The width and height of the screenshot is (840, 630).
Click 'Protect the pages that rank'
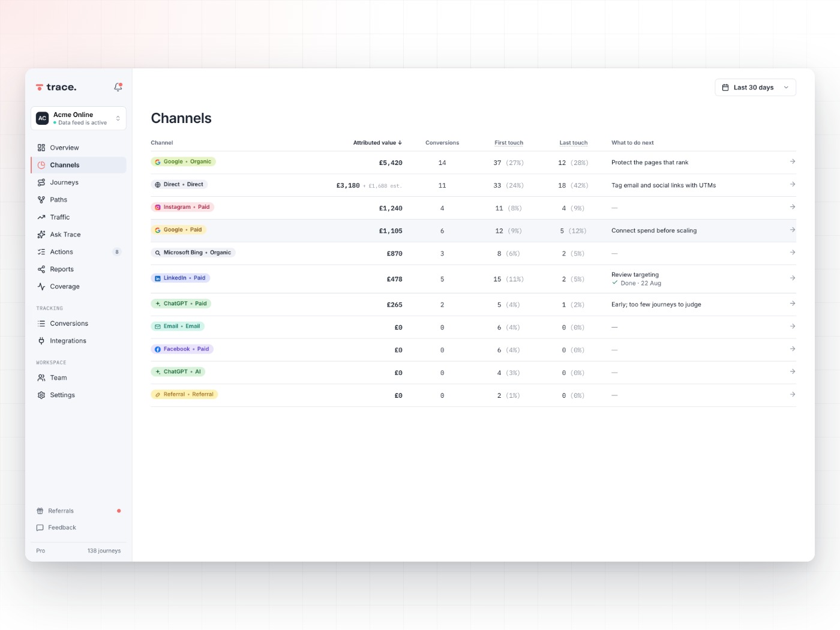coord(650,163)
